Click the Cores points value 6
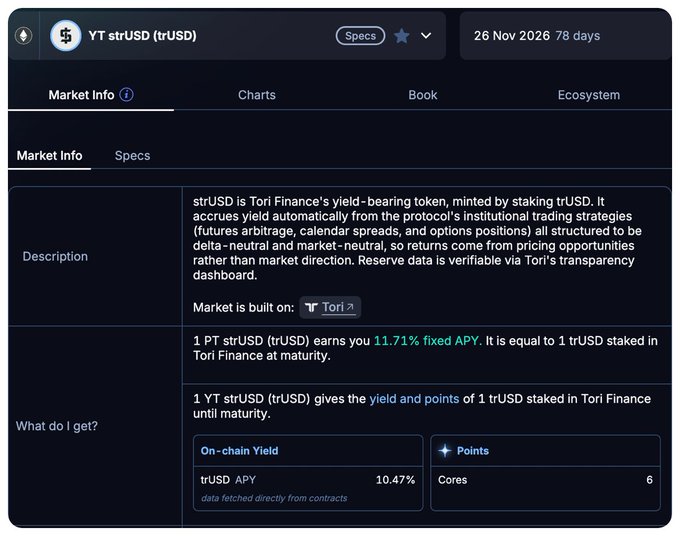 point(649,480)
